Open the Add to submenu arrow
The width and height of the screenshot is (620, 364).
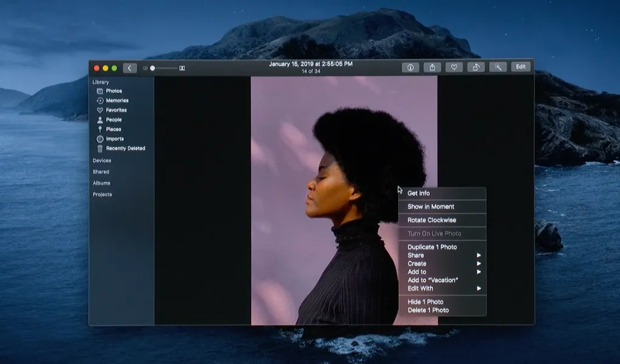[x=479, y=272]
